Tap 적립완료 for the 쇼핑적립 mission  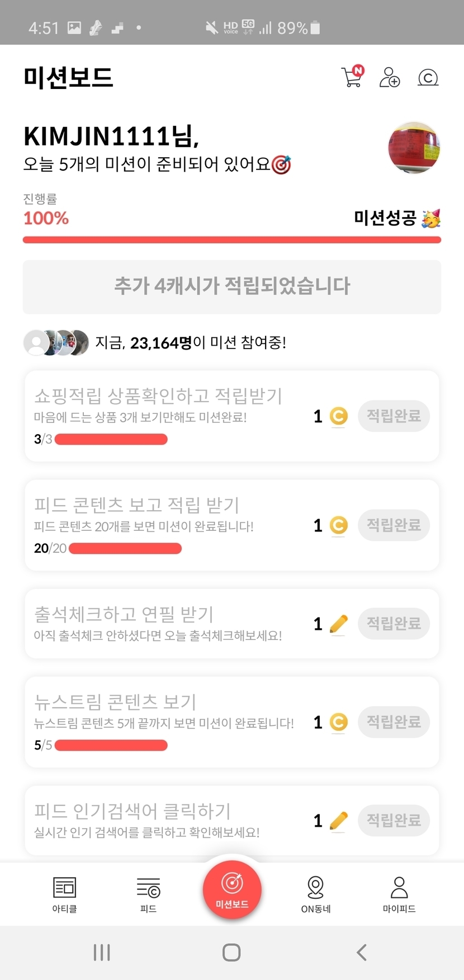[x=394, y=416]
